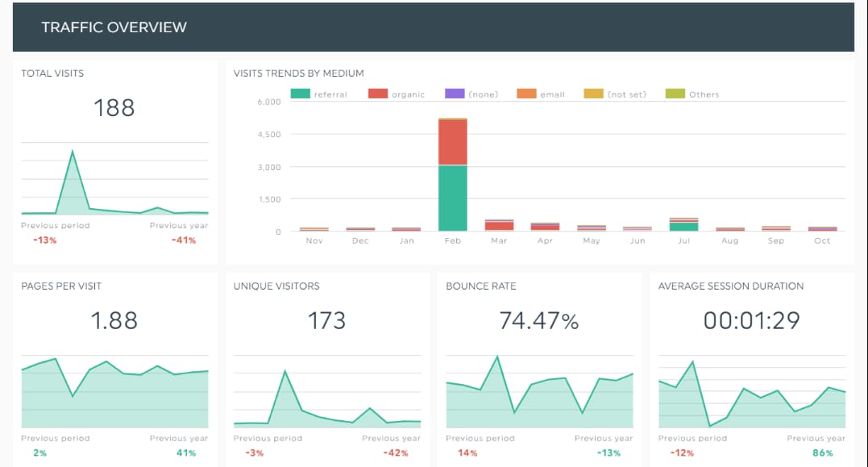Click the Feb label on the month axis
Image resolution: width=868 pixels, height=467 pixels.
coord(453,241)
